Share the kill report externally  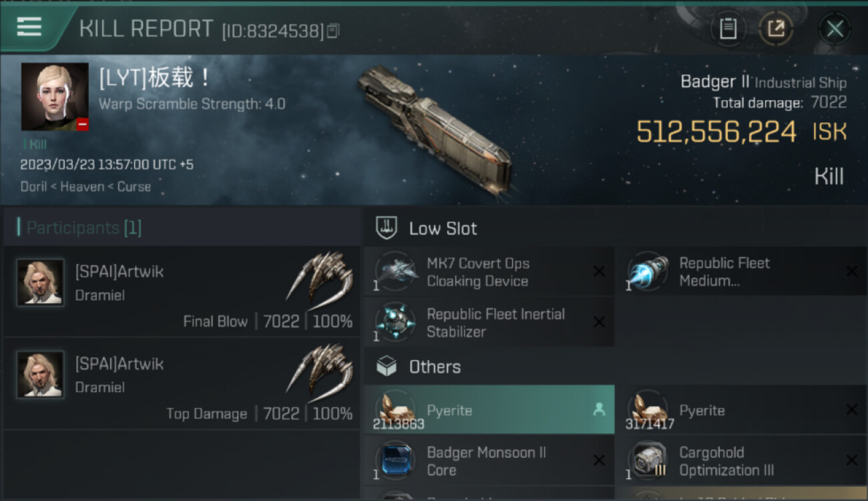click(775, 29)
